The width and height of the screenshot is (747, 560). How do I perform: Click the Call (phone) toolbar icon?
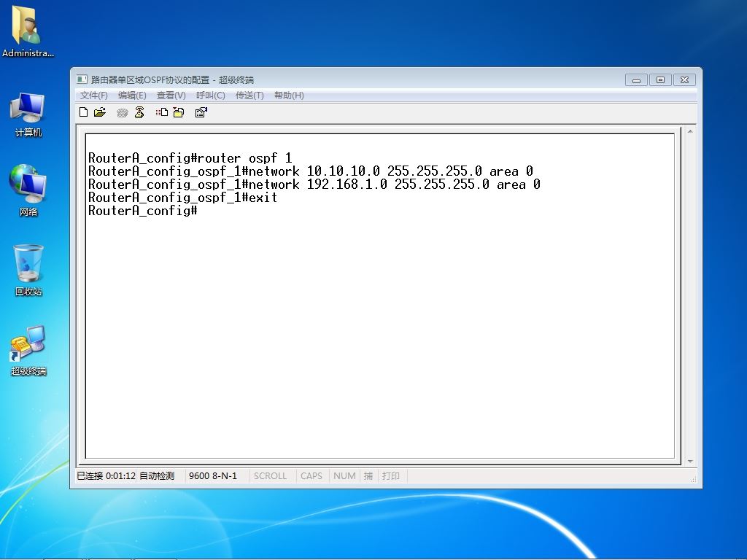123,112
